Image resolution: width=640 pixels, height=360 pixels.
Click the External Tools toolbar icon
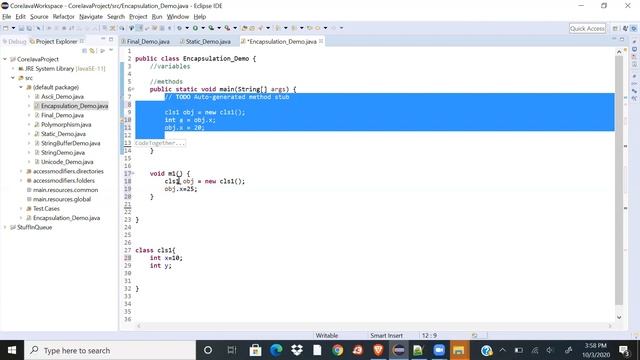tap(227, 28)
